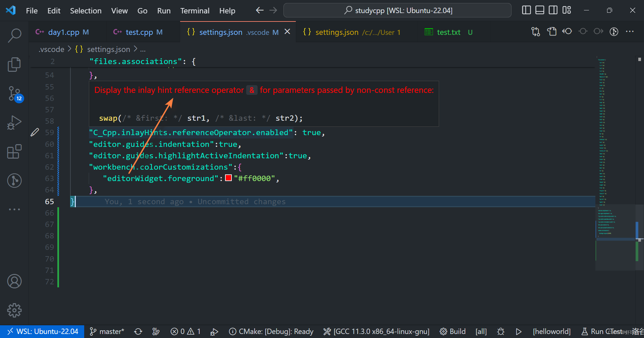
Task: Click the CMake debug bug icon
Action: pos(501,331)
